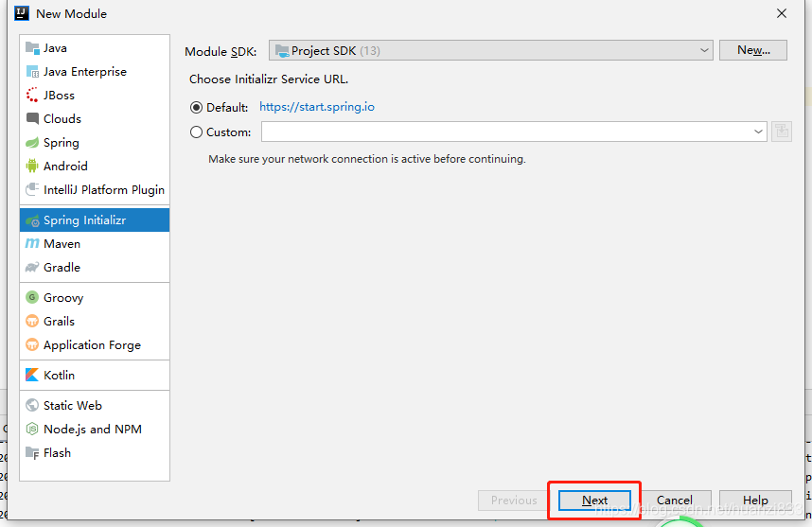Click the Project SDK folder icon
Screen dimensions: 812x527
[x=282, y=51]
